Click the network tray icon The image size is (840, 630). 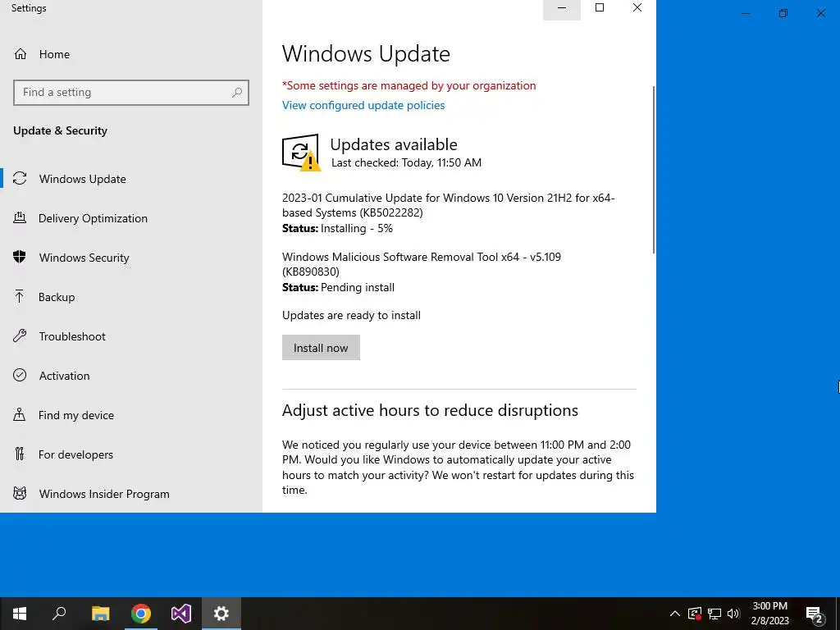(x=714, y=614)
